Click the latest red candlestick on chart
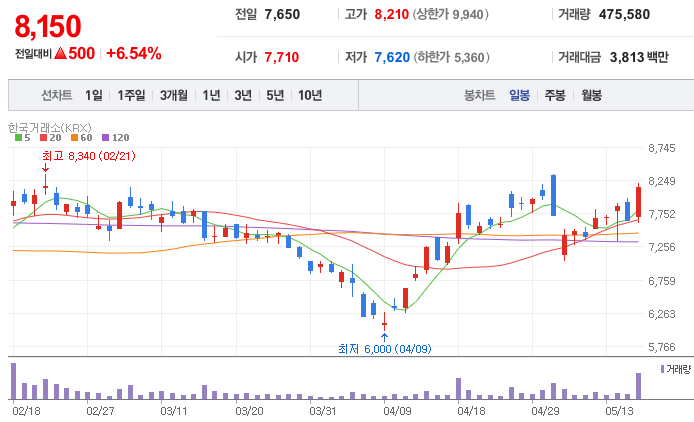 pos(638,202)
